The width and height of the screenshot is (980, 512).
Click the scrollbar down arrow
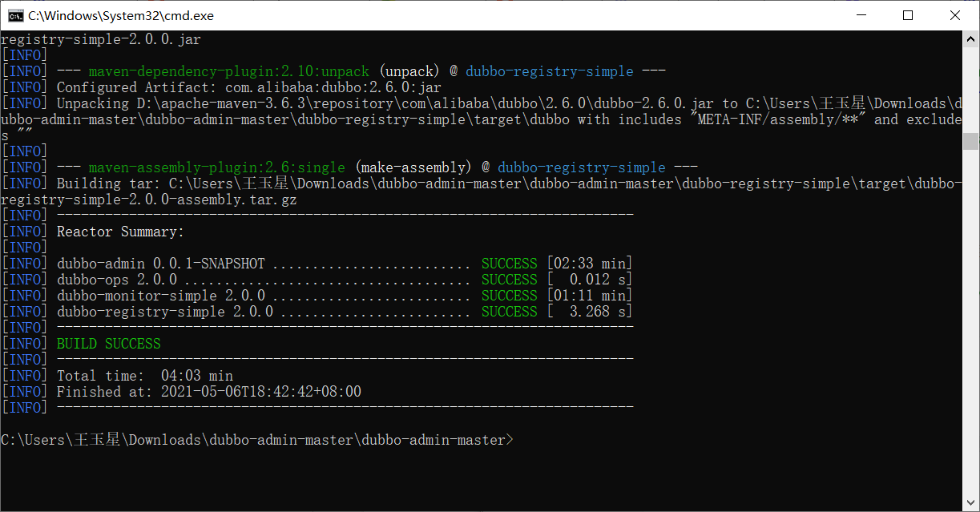970,503
